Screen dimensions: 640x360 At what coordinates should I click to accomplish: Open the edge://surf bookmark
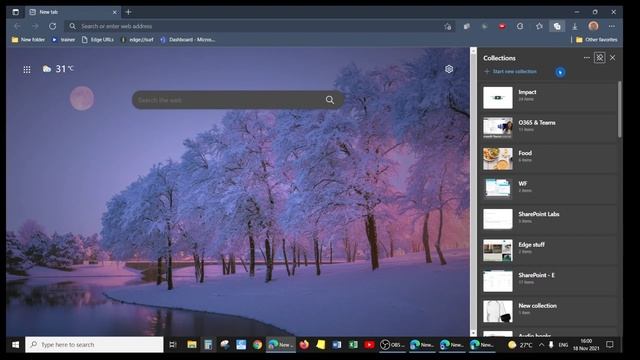137,40
